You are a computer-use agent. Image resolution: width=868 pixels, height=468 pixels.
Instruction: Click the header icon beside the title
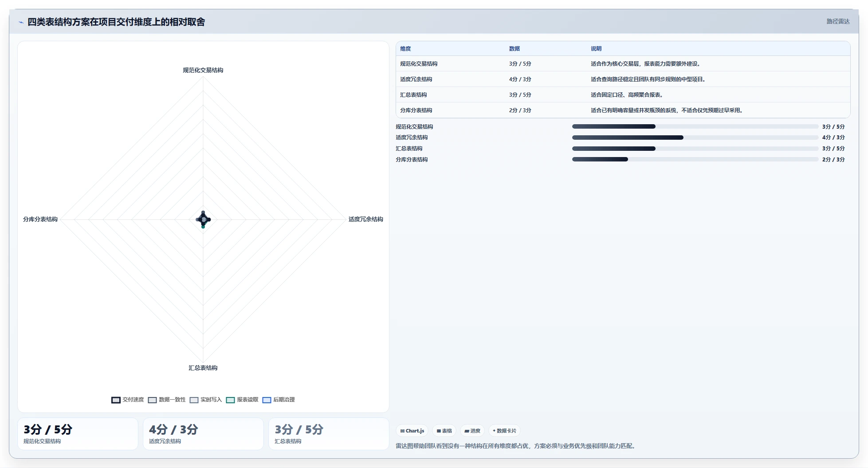point(21,22)
